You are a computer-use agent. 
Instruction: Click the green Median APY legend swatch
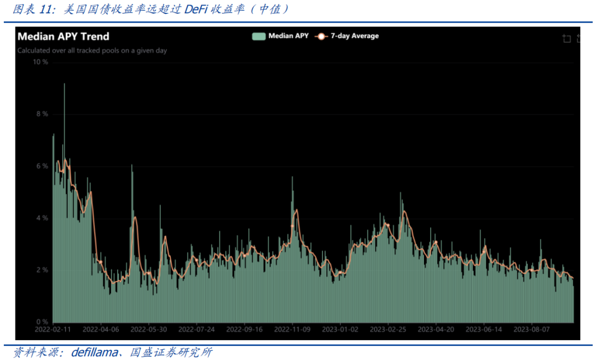coord(259,36)
